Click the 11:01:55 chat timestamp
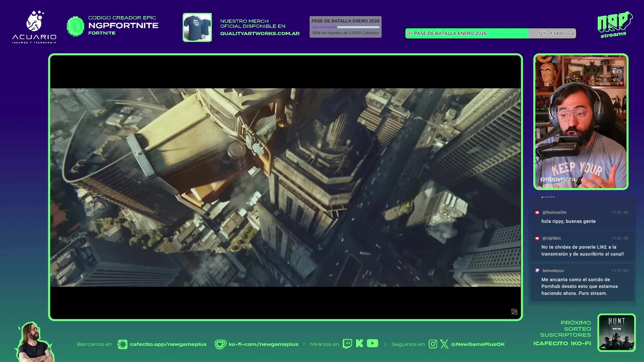 pos(620,270)
